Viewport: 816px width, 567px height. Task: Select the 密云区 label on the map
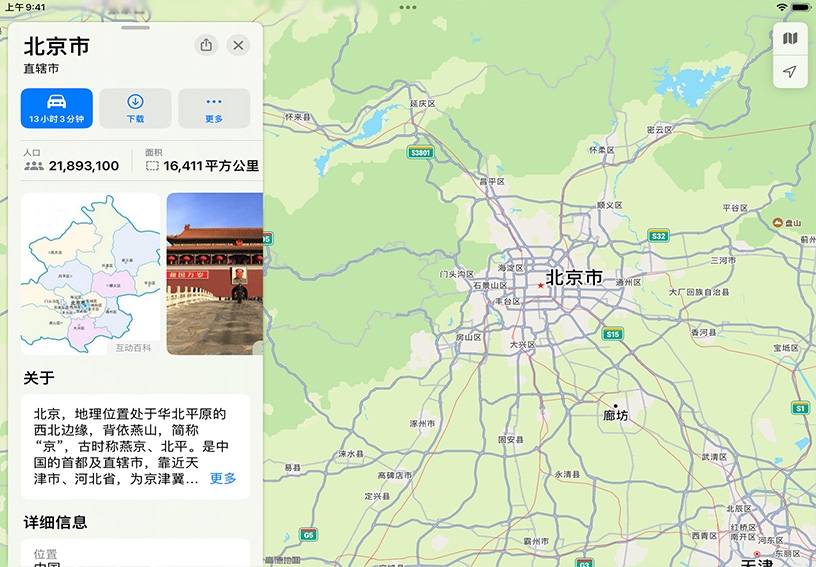[x=659, y=130]
